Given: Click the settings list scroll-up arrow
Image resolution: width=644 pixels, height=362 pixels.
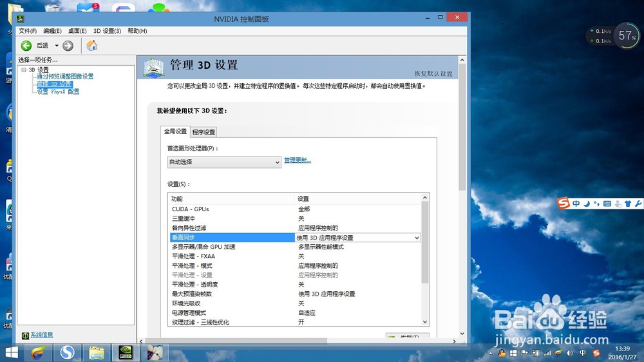Looking at the screenshot, I should [x=425, y=198].
